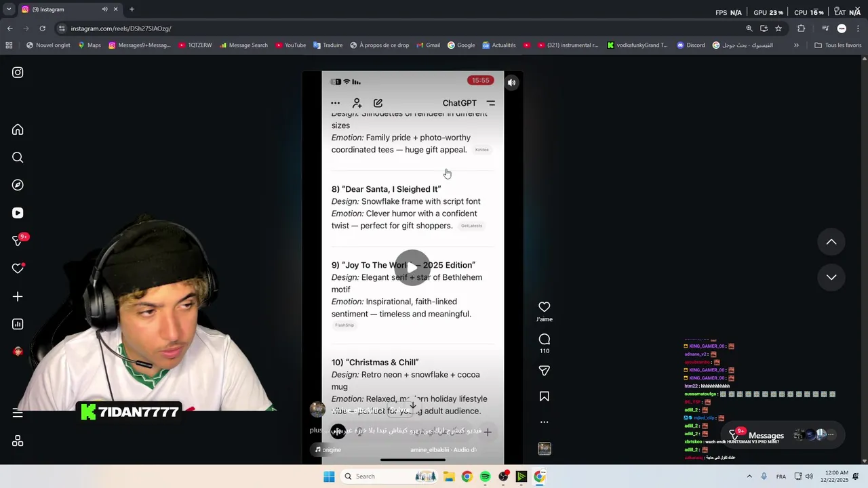Expand hidden bookmarks chevron
This screenshot has height=488, width=868.
(x=796, y=45)
